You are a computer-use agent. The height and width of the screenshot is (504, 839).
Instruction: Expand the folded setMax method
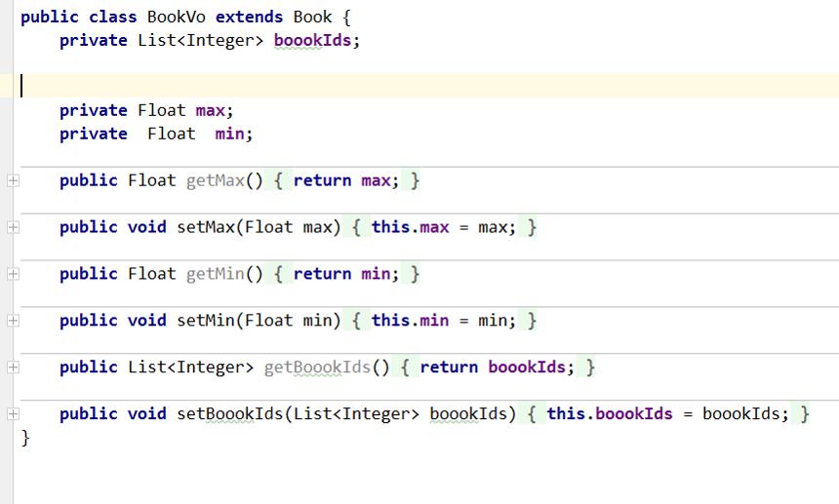13,227
